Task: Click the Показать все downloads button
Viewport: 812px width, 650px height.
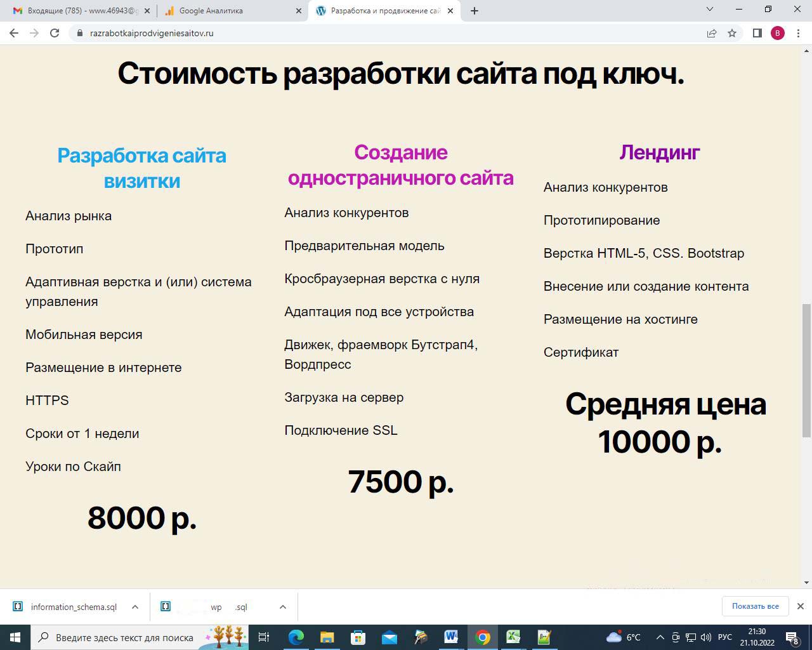Action: point(755,606)
